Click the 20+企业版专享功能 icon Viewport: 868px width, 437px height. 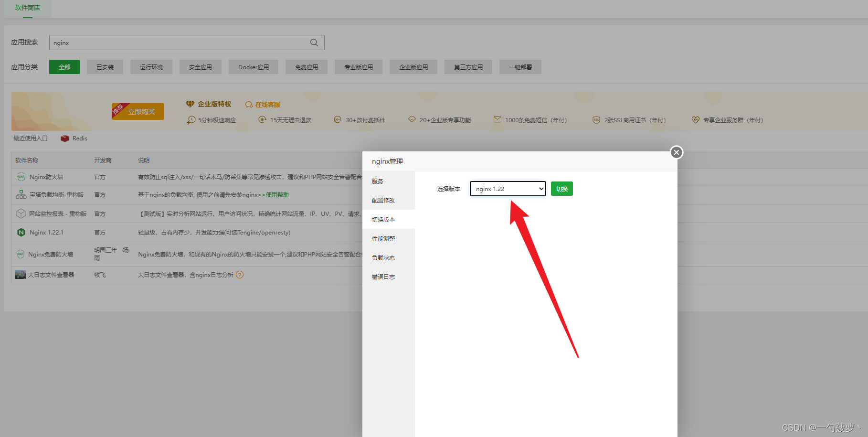pos(412,119)
